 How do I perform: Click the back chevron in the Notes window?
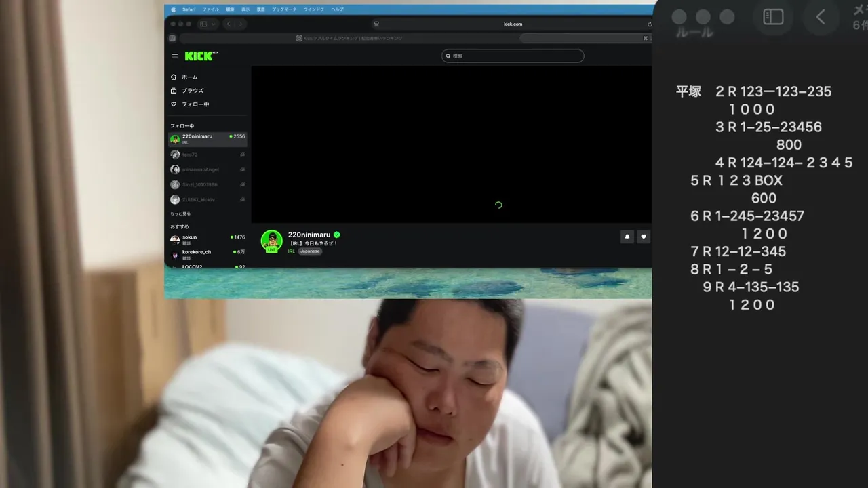coord(820,17)
